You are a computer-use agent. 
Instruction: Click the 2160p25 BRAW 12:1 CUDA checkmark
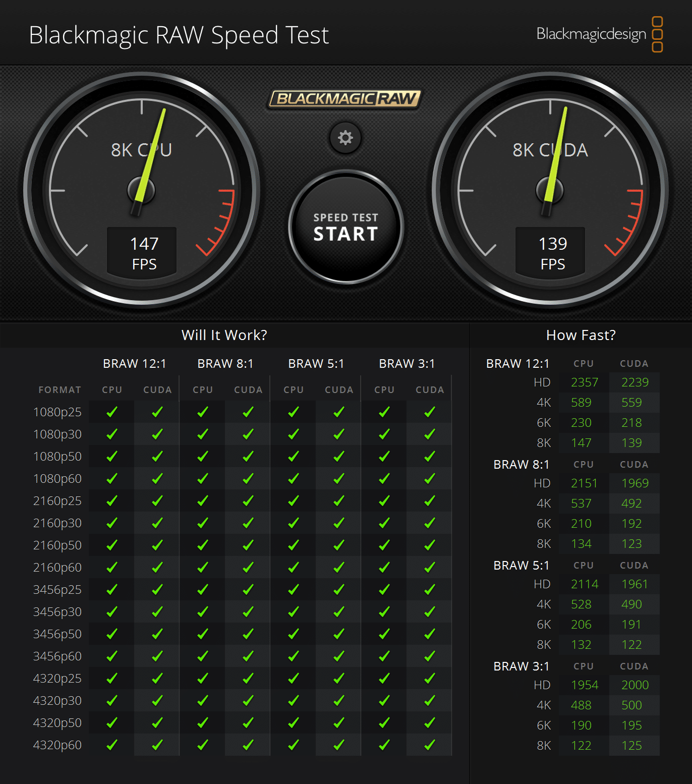tap(157, 501)
